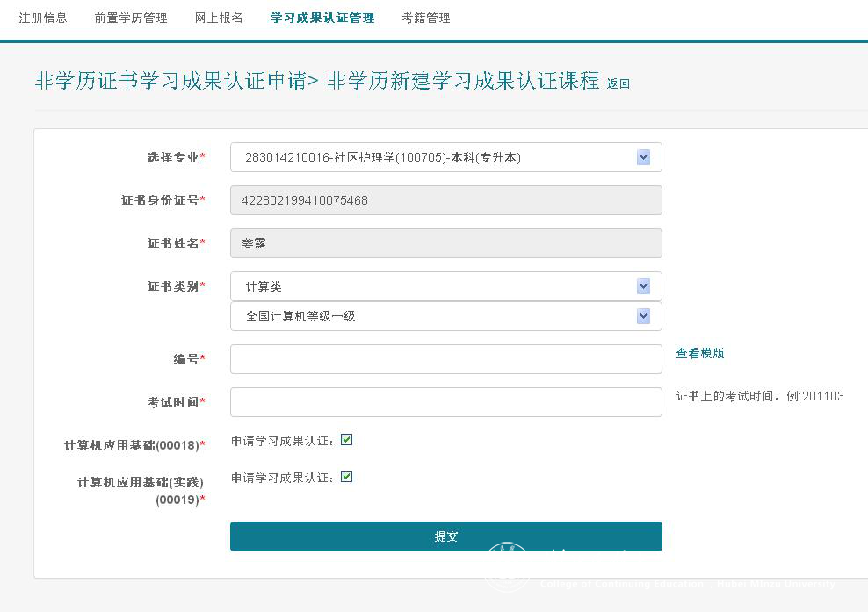Viewport: 868px width, 612px height.
Task: Expand the 选择专业 dropdown
Action: [445, 158]
